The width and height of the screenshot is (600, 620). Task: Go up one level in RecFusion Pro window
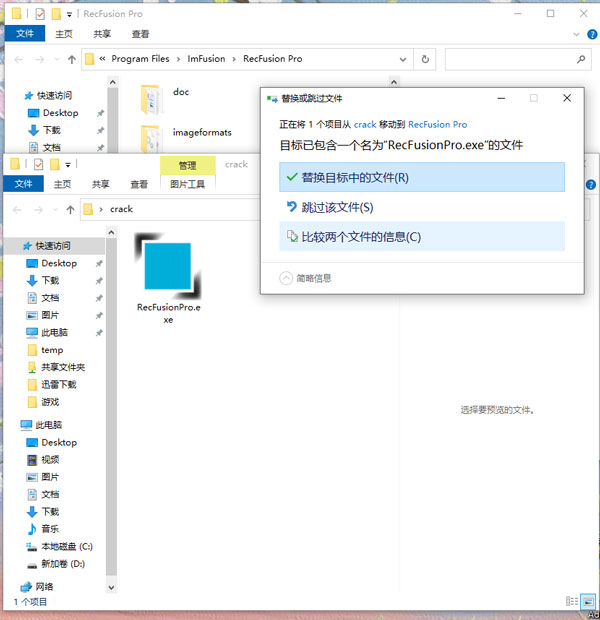(x=72, y=60)
